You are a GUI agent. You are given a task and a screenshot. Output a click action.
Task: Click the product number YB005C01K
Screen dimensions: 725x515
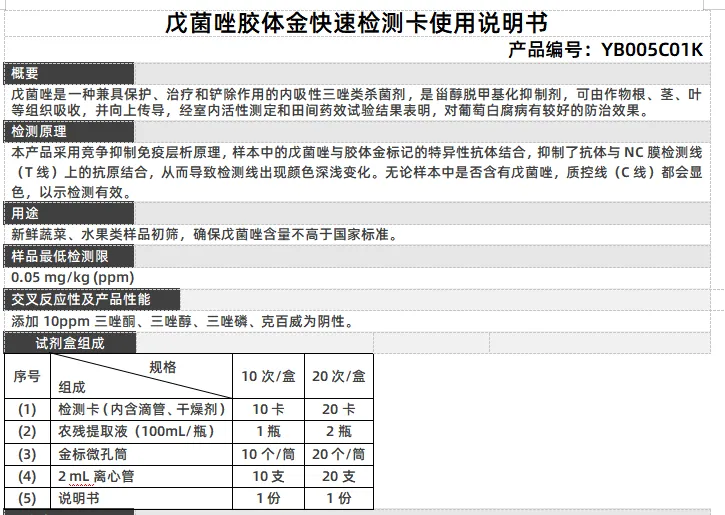[652, 49]
